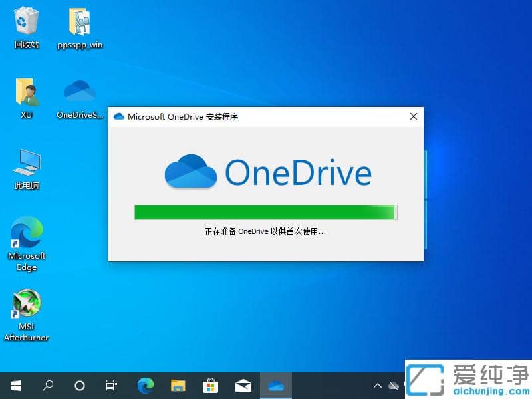
Task: Open Windows Search from the taskbar
Action: coord(47,385)
